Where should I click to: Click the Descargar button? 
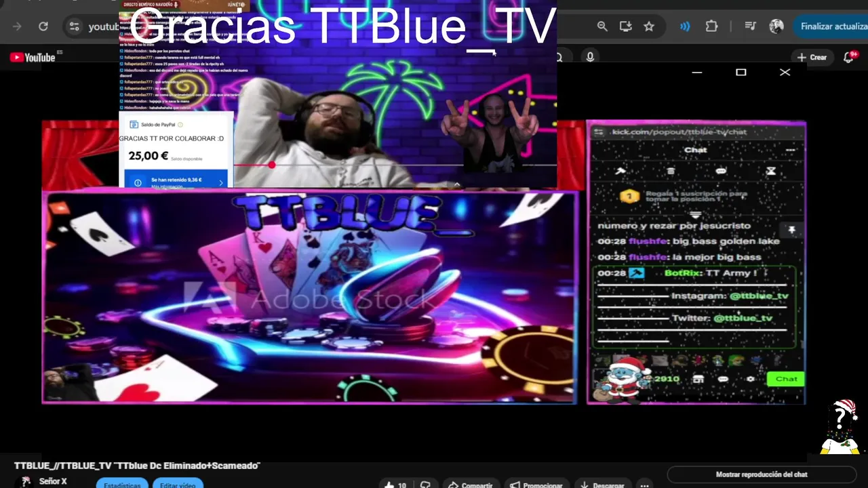tap(602, 485)
